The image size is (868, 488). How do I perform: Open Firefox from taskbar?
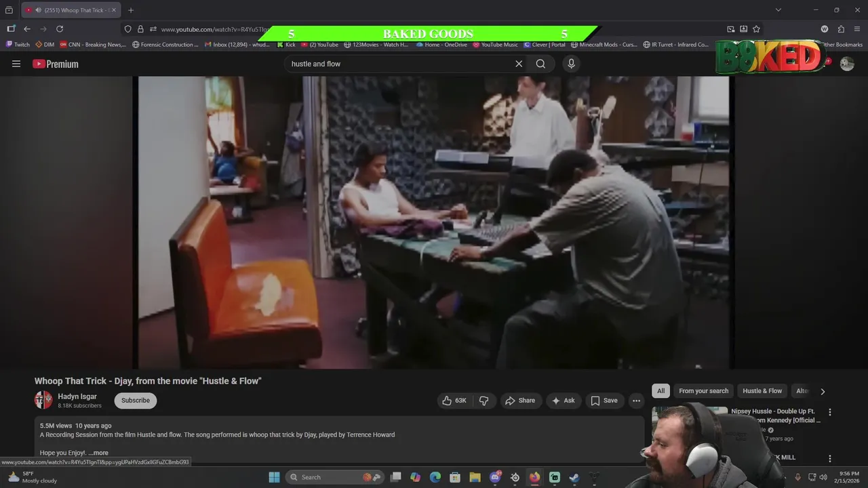click(534, 477)
